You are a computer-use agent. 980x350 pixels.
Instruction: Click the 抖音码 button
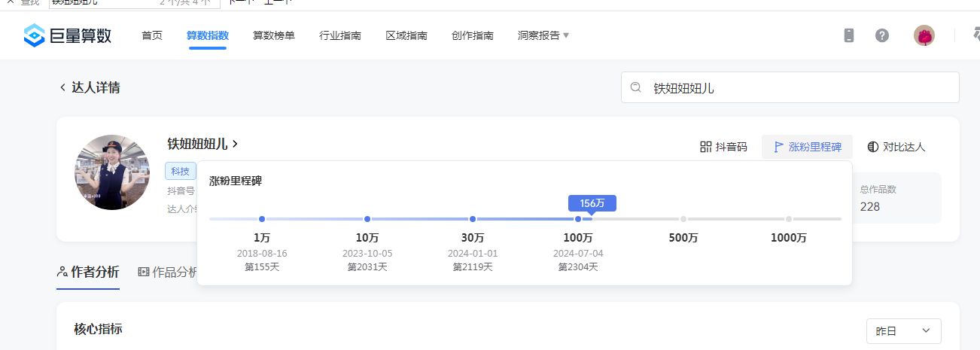coord(723,147)
